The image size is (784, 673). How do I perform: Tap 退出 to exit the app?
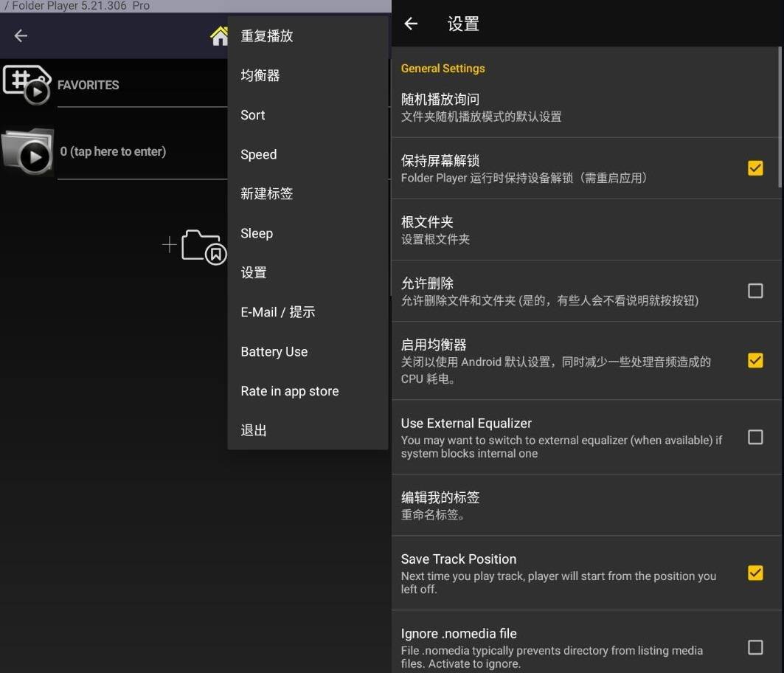point(254,430)
